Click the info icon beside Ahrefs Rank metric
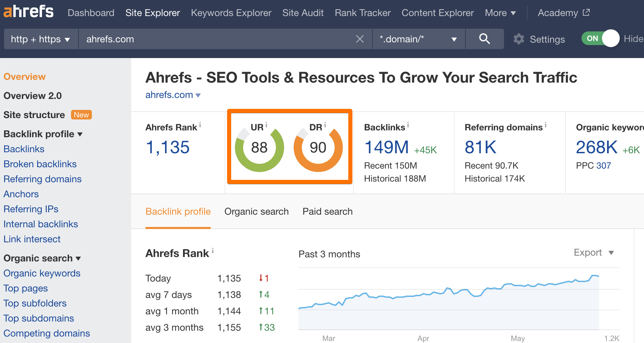This screenshot has width=644, height=343. pos(200,125)
